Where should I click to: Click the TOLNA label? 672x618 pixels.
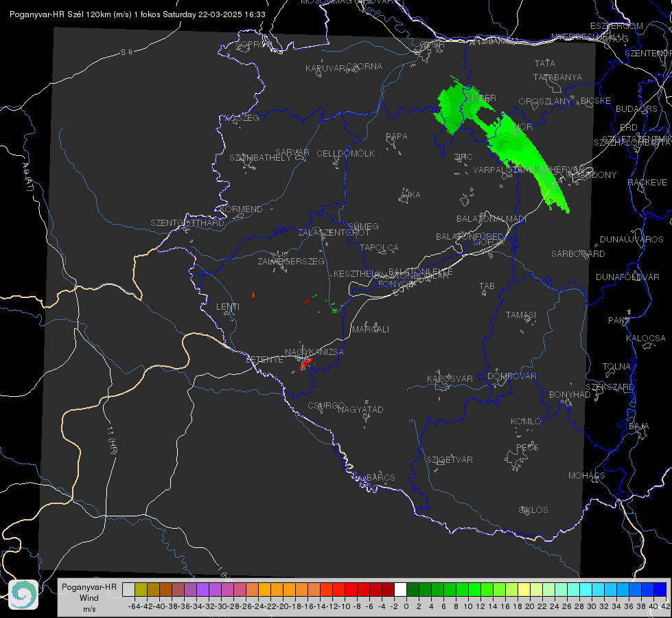coord(616,367)
